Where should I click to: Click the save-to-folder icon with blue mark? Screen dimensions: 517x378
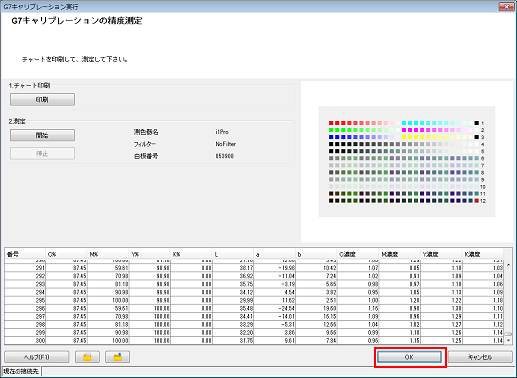[117, 357]
